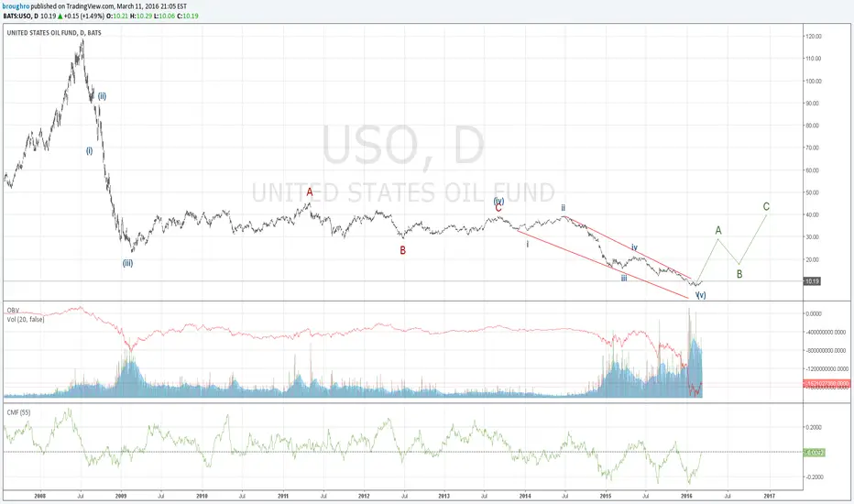Click the CMF (55) indicator label
The height and width of the screenshot is (504, 854).
pyautogui.click(x=18, y=412)
